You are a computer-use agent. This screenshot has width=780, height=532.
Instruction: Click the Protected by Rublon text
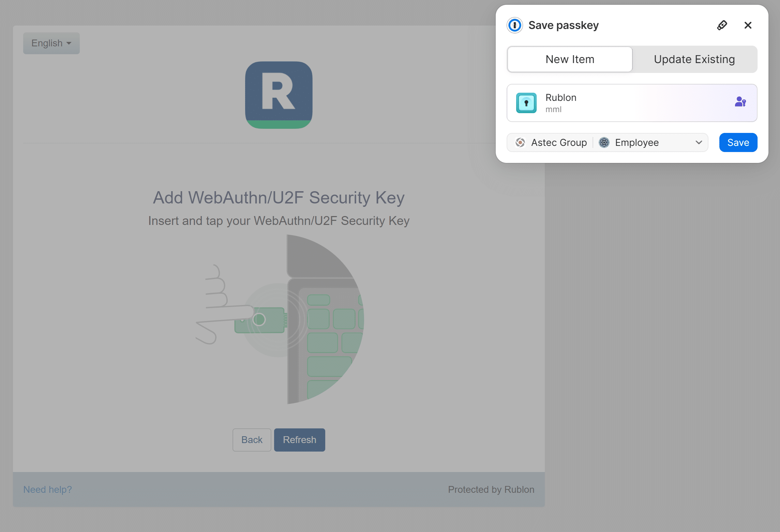[x=491, y=489]
